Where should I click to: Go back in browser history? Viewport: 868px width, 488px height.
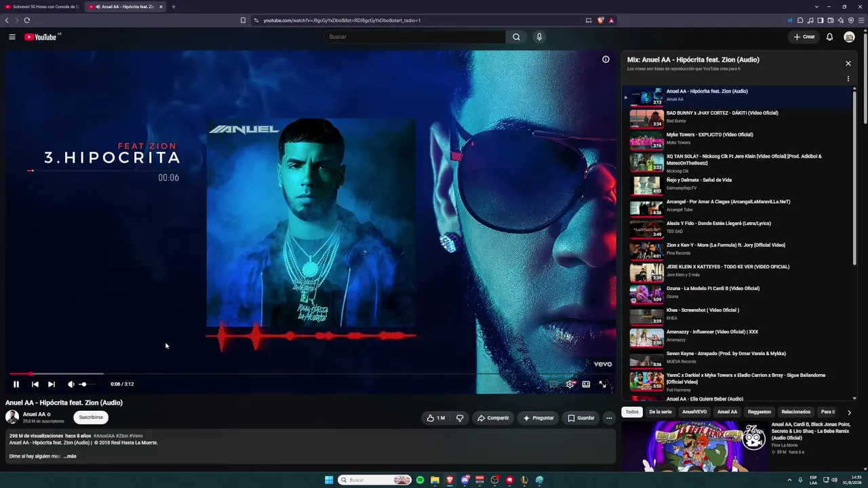[7, 20]
